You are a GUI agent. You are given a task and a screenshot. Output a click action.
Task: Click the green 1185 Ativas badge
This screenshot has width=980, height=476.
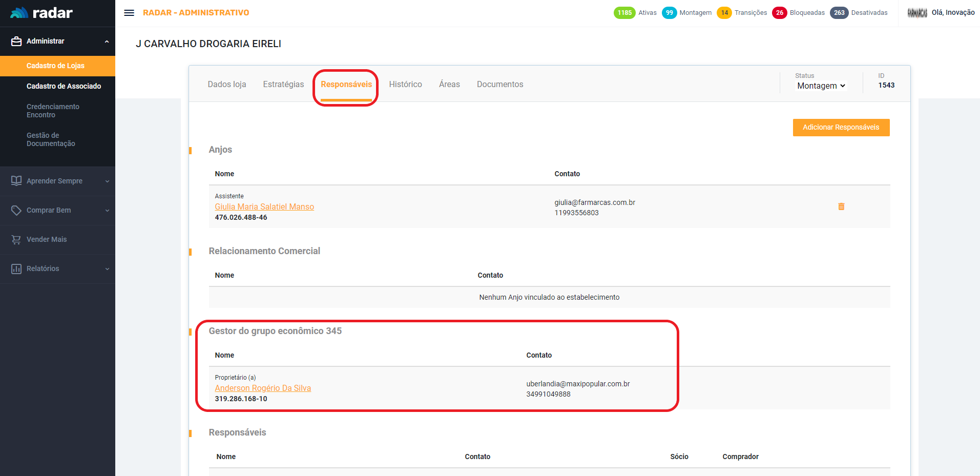(x=624, y=13)
